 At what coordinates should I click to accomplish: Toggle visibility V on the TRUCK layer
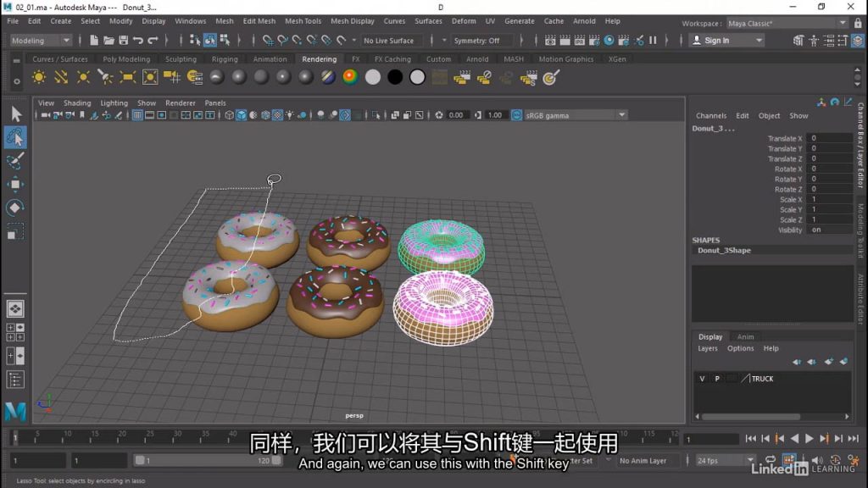(x=702, y=379)
